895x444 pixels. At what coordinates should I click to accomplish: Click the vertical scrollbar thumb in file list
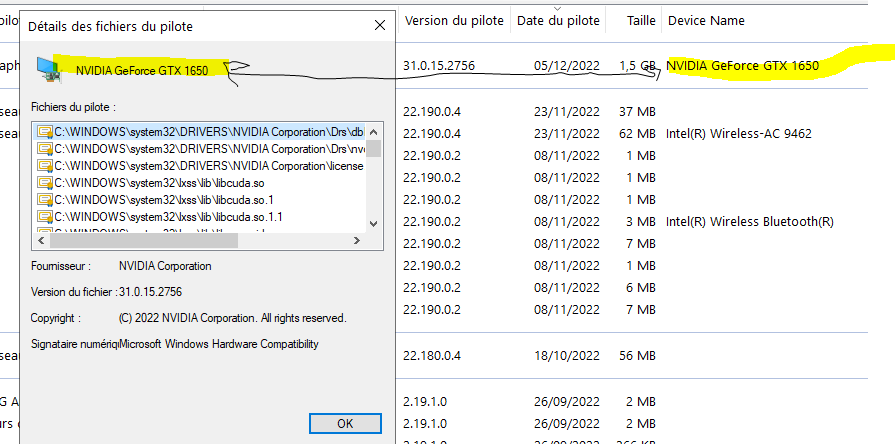click(373, 148)
